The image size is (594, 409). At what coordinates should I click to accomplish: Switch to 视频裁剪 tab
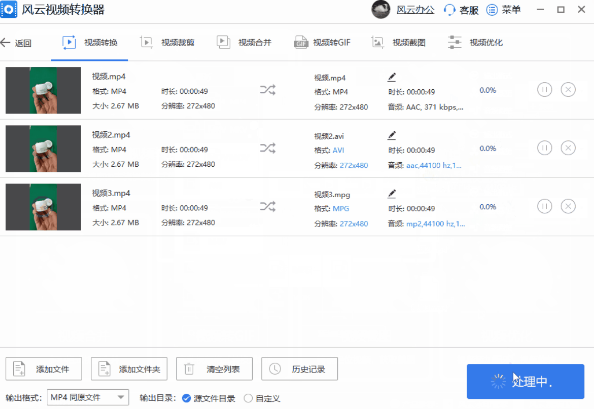coord(167,42)
